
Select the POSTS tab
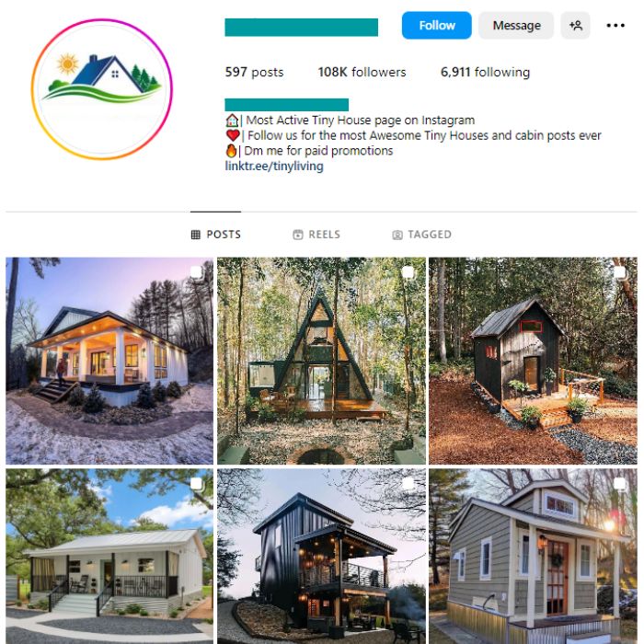(216, 235)
